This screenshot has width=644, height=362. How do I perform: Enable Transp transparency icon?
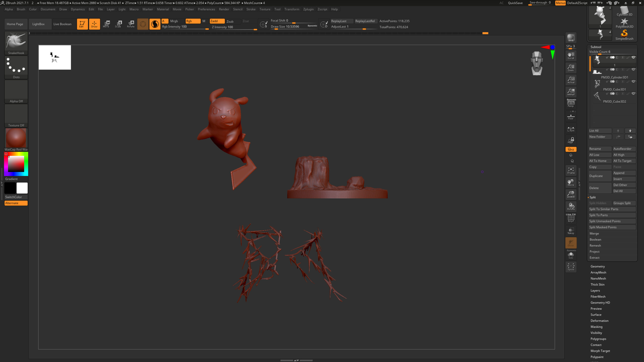pyautogui.click(x=571, y=231)
